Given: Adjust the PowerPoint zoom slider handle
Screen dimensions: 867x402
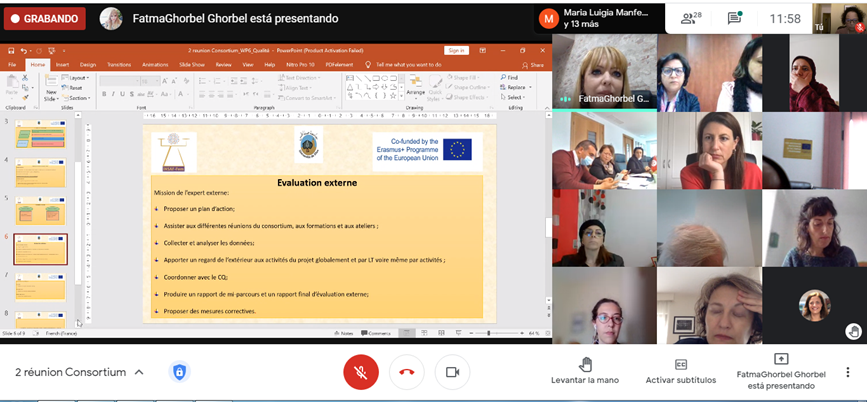Looking at the screenshot, I should pyautogui.click(x=489, y=333).
